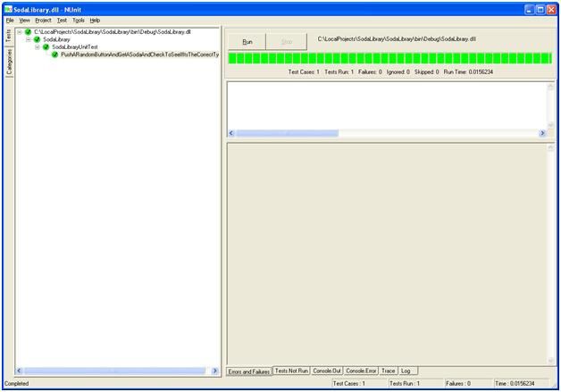Click the error list scroll up arrow
561x392 pixels.
pyautogui.click(x=550, y=87)
